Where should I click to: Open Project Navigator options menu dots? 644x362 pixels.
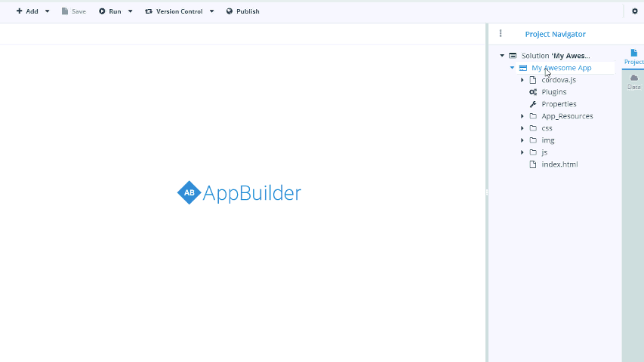501,33
